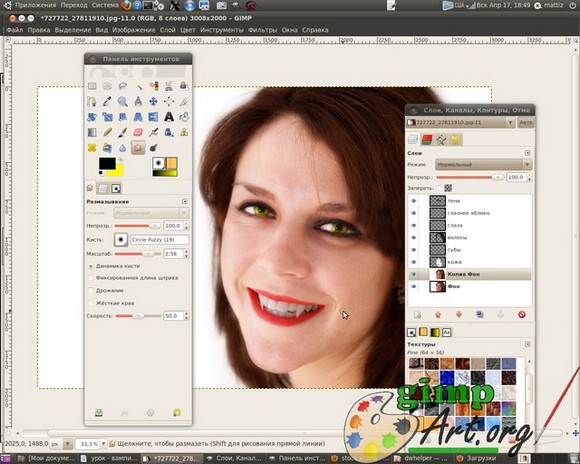Open image selector dropdown in Layers dock

click(461, 122)
